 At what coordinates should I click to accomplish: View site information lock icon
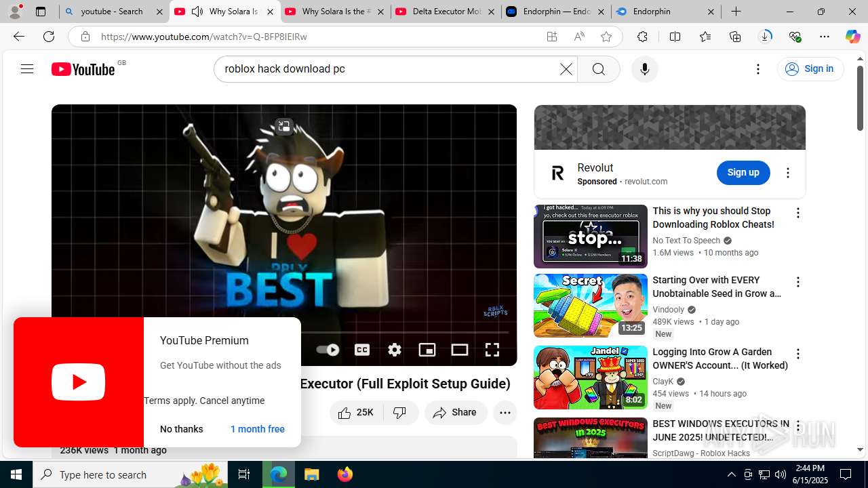point(85,37)
